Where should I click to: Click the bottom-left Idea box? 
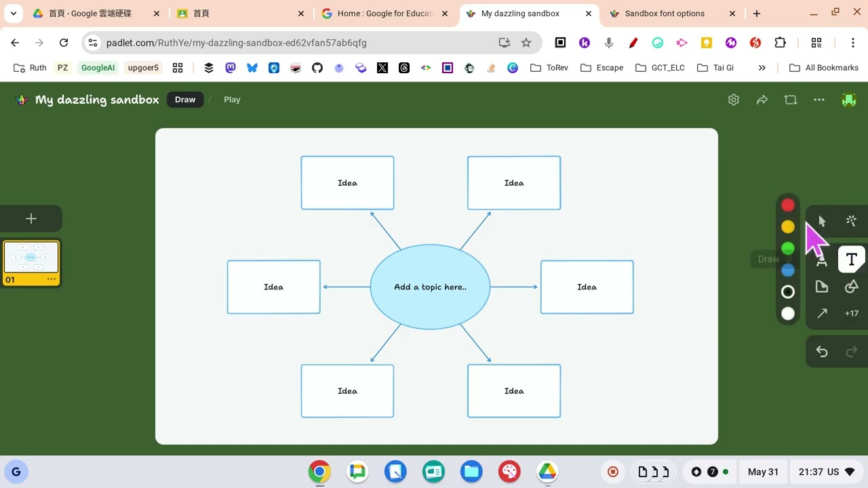click(x=347, y=391)
